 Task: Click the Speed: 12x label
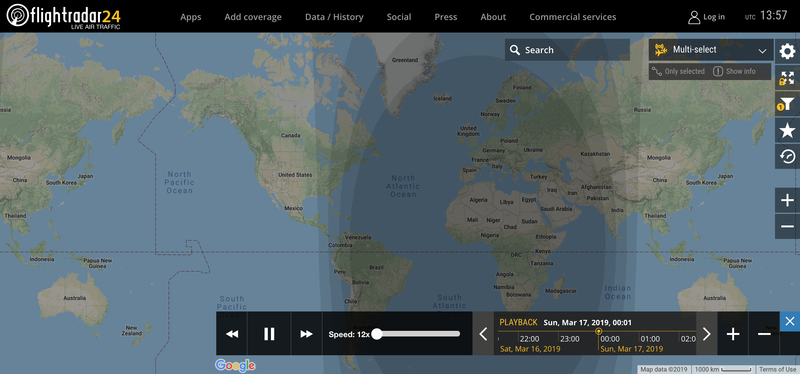[x=348, y=334]
